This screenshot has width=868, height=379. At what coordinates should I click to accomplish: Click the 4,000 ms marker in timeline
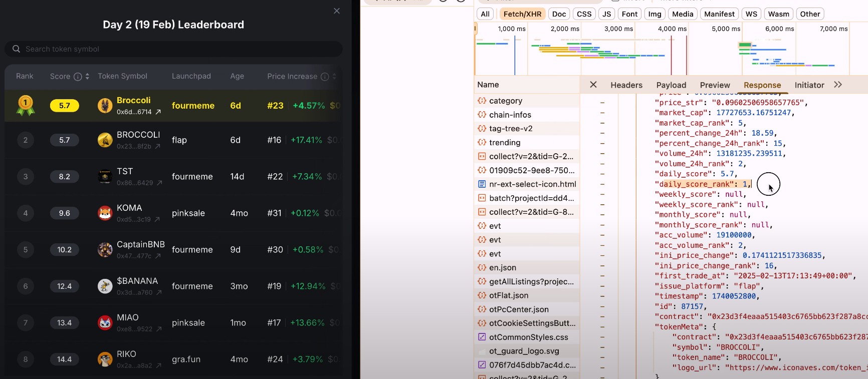672,29
